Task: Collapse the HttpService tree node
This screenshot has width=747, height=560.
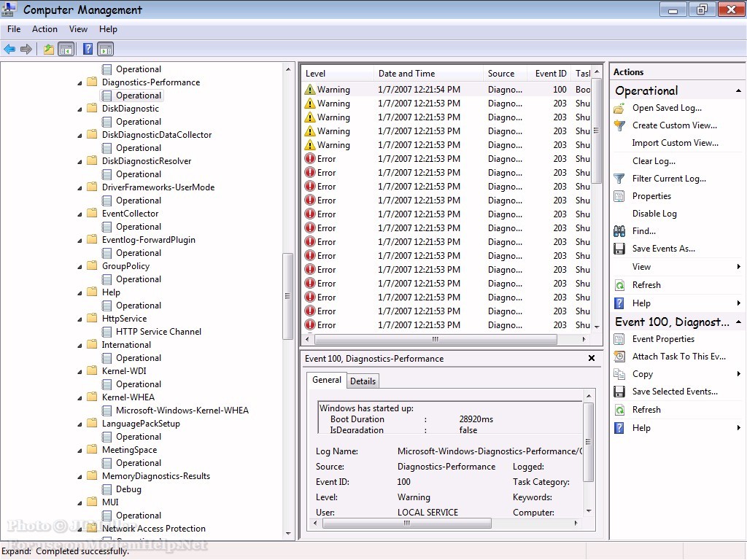Action: tap(80, 319)
